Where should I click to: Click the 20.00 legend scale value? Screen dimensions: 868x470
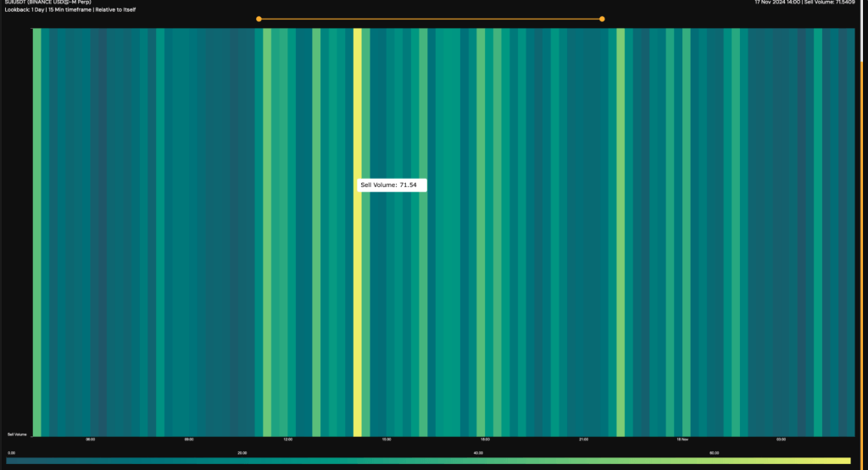(x=242, y=453)
